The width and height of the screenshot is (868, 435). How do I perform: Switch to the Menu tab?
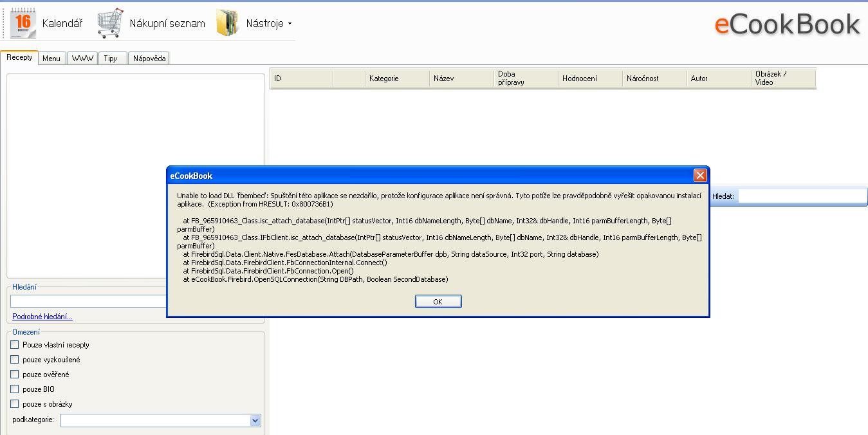(x=51, y=59)
